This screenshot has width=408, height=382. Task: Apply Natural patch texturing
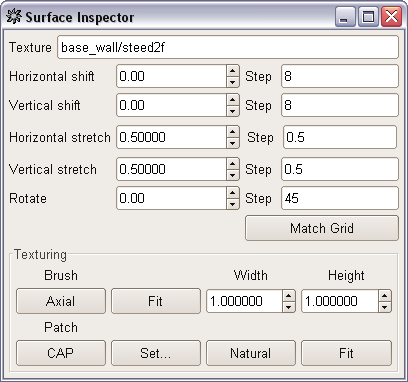251,353
